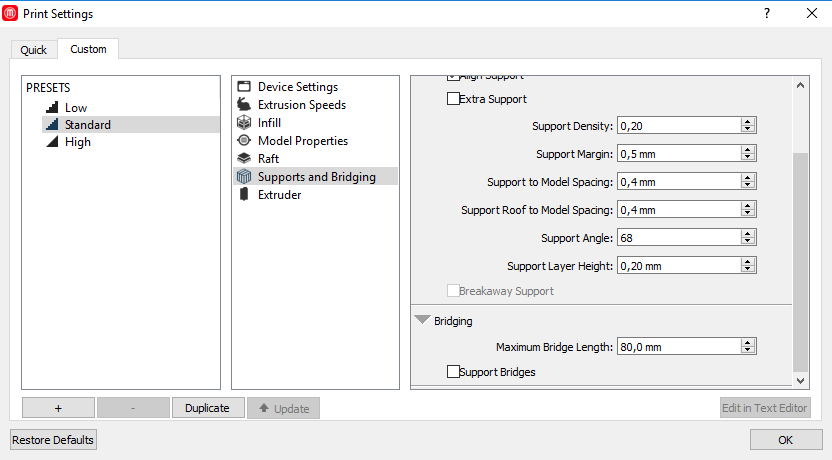Select the Extrusion Speeds rabbit icon
The image size is (832, 460).
(243, 105)
